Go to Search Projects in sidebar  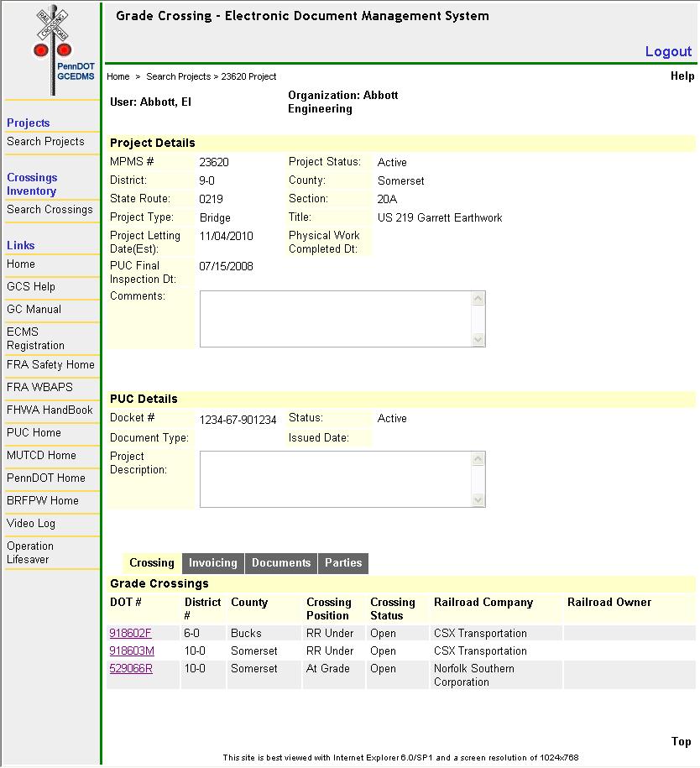45,142
